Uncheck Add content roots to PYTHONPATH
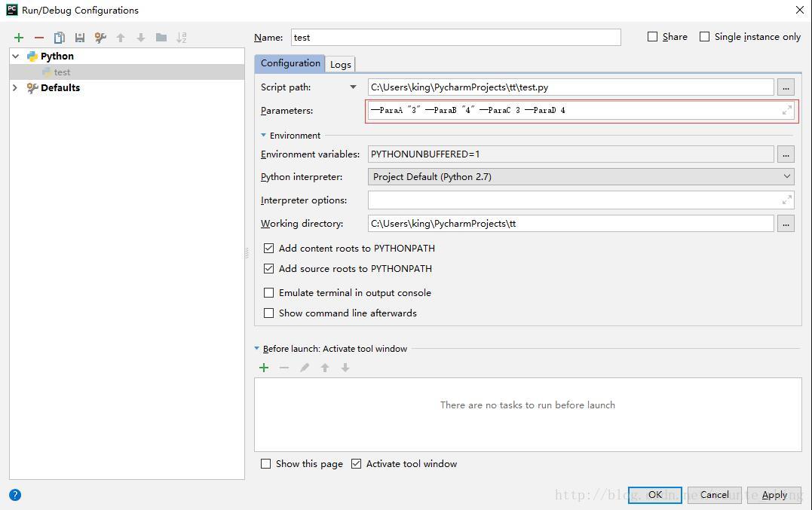 [268, 249]
